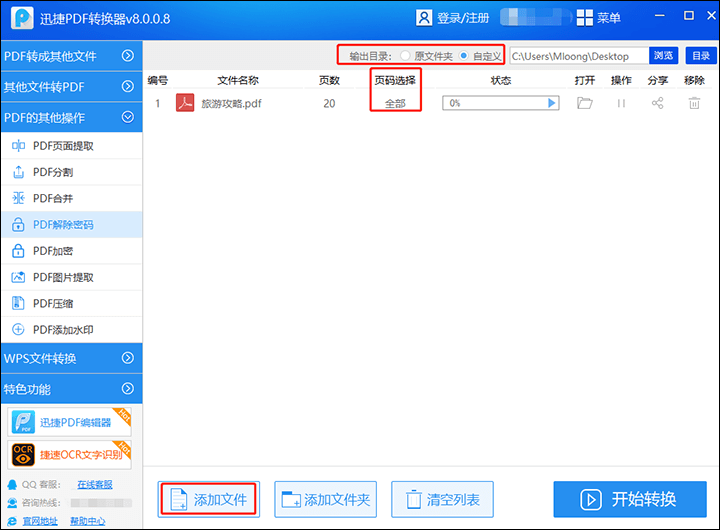
Task: Select PDF添加水印 menu item
Action: [x=71, y=329]
